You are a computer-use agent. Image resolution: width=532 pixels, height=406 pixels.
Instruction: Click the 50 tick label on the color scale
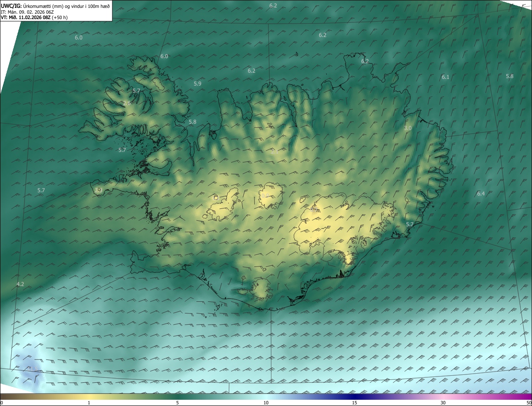[x=529, y=403]
